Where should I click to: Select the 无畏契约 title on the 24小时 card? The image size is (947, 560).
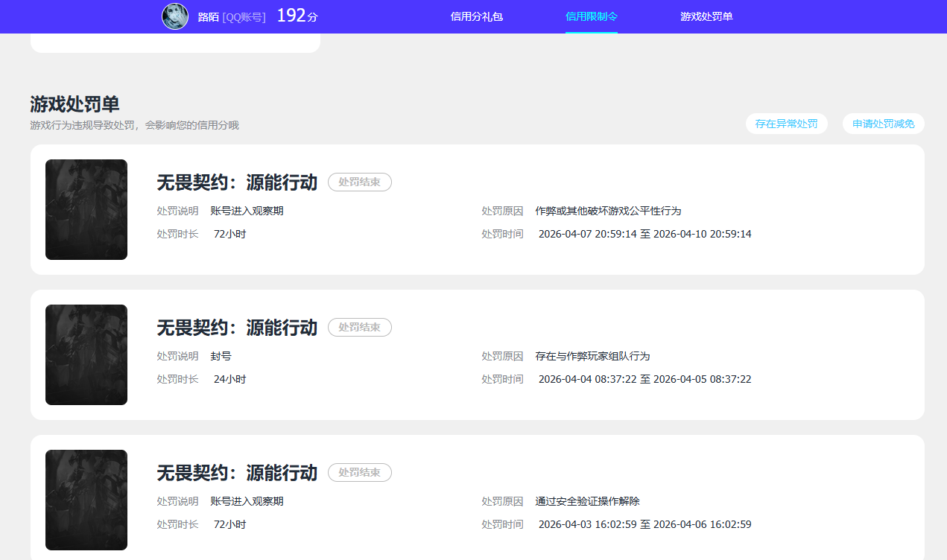pos(237,328)
